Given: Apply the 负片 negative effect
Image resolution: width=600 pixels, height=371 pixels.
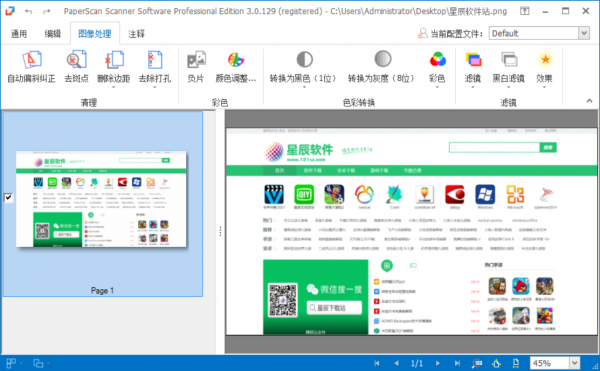Looking at the screenshot, I should point(196,67).
